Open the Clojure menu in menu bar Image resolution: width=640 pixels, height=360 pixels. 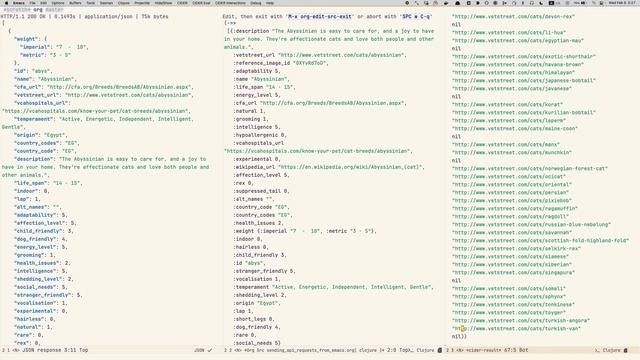[x=124, y=3]
